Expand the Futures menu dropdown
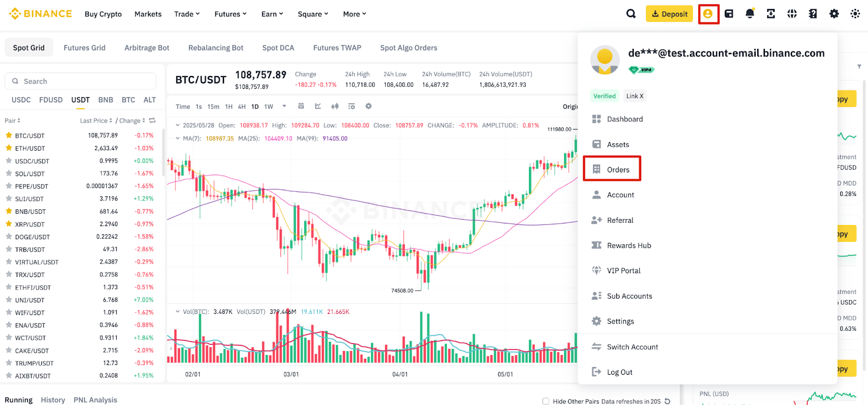 click(231, 14)
